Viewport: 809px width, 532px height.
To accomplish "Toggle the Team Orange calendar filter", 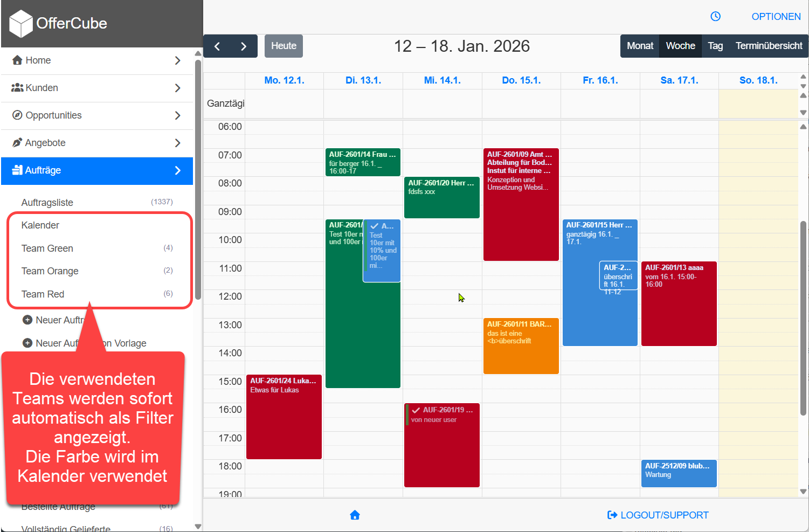I will pos(50,271).
